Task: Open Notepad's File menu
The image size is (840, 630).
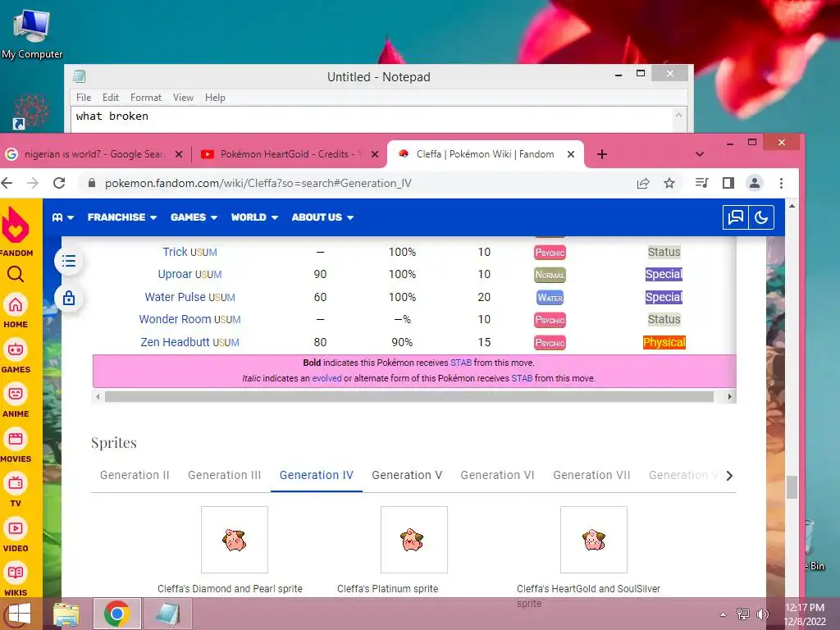Action: coord(84,98)
